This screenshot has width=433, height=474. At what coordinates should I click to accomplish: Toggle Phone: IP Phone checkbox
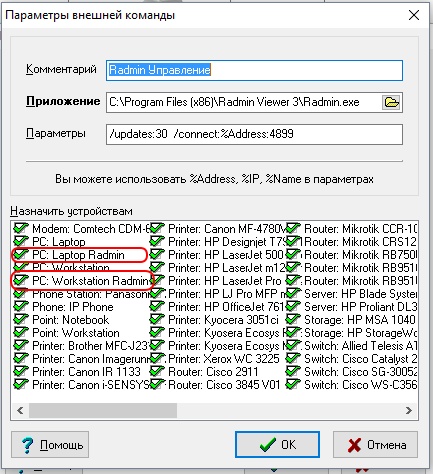click(21, 307)
